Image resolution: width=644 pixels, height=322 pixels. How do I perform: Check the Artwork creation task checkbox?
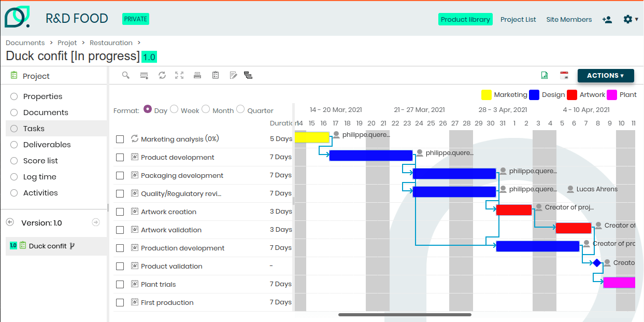[120, 212]
